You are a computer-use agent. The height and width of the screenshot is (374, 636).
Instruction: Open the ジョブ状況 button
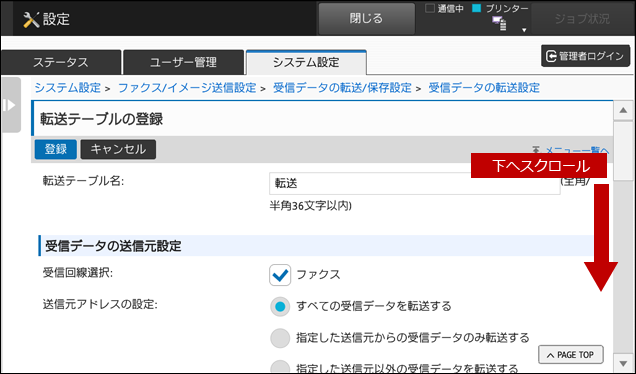pyautogui.click(x=582, y=19)
